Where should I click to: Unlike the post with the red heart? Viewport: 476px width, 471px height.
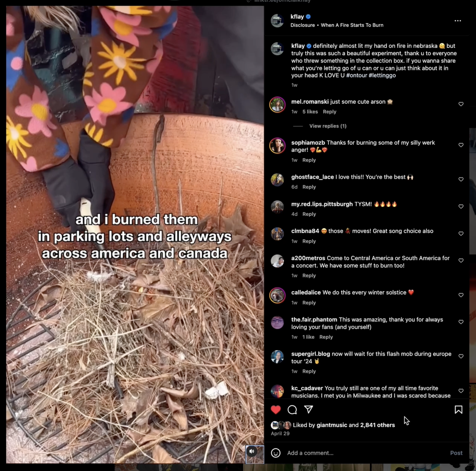click(x=276, y=409)
